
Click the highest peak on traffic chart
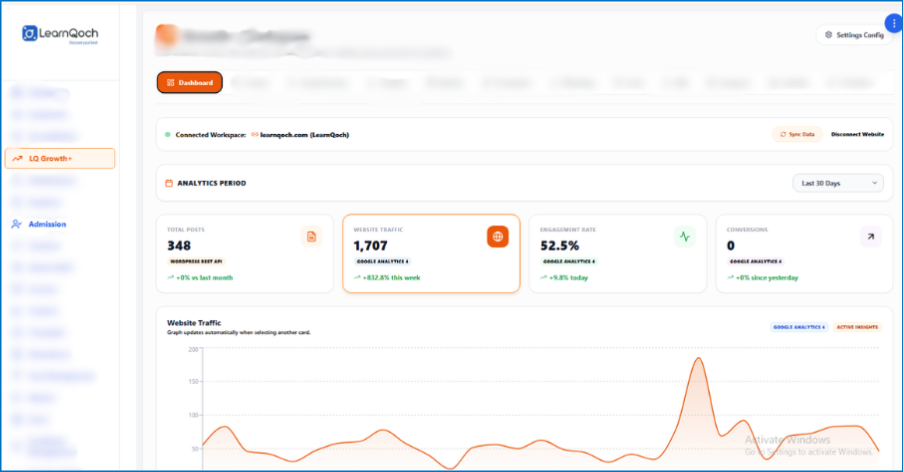[x=698, y=358]
